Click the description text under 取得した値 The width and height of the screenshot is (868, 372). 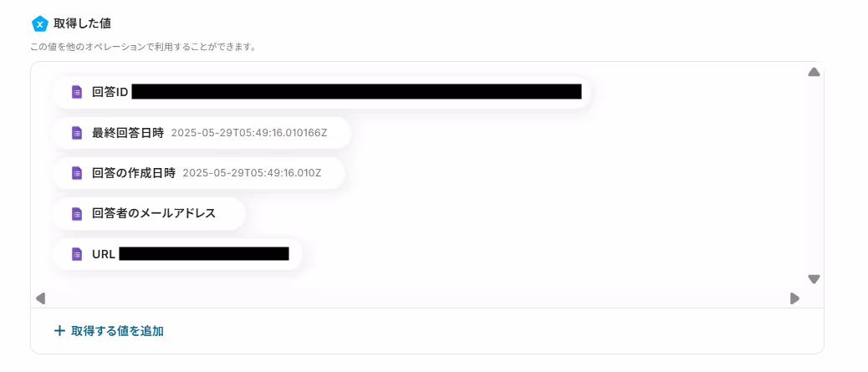[143, 47]
